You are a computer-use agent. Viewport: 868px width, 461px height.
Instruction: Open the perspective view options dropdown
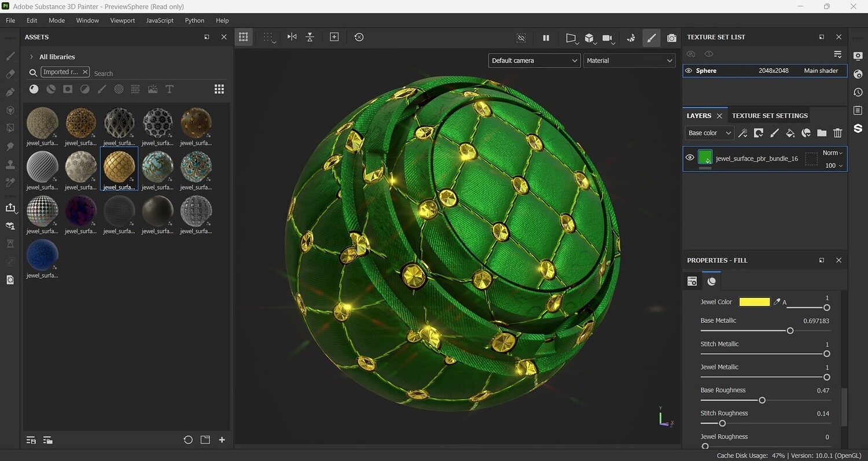571,38
